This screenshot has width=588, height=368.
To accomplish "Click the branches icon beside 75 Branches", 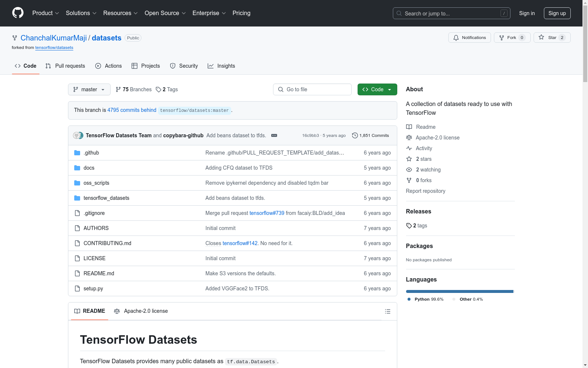I will [x=118, y=89].
